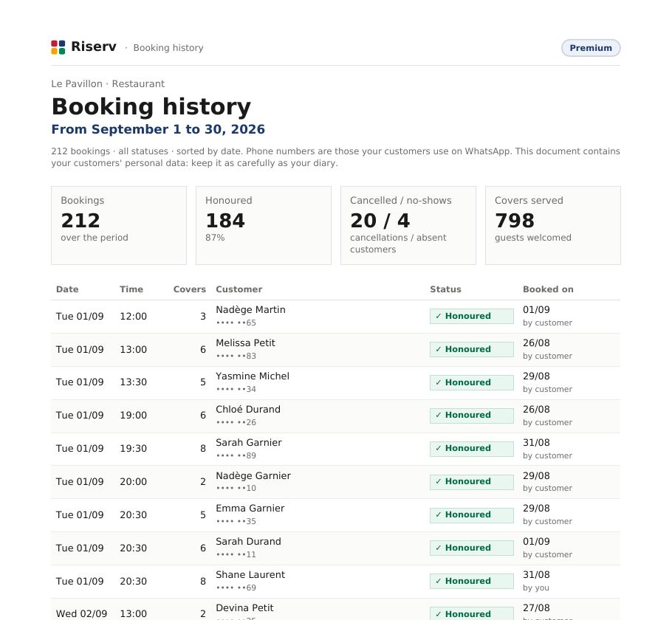
Task: Click the Cancelled / no-shows summary card
Action: (x=408, y=225)
